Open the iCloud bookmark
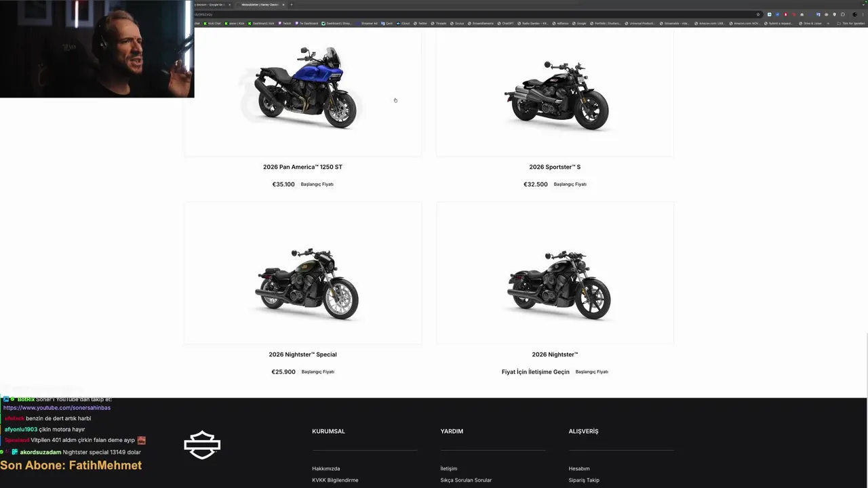The image size is (868, 488). 403,23
